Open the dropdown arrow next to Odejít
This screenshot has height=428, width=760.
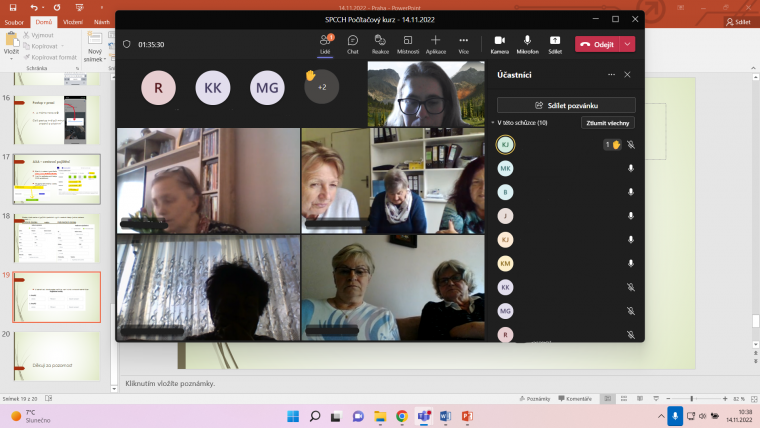(x=627, y=44)
